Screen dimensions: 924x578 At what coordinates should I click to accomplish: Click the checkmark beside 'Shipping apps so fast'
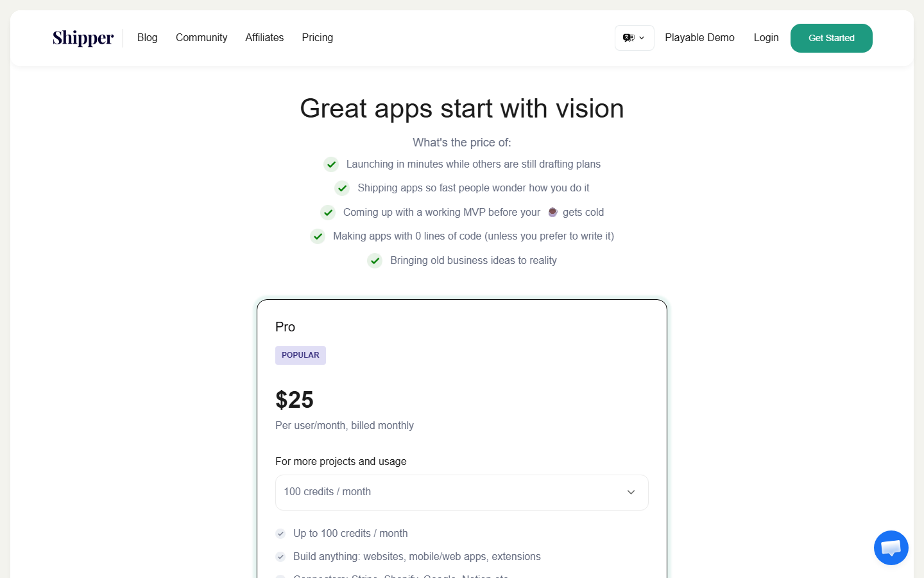click(x=342, y=188)
